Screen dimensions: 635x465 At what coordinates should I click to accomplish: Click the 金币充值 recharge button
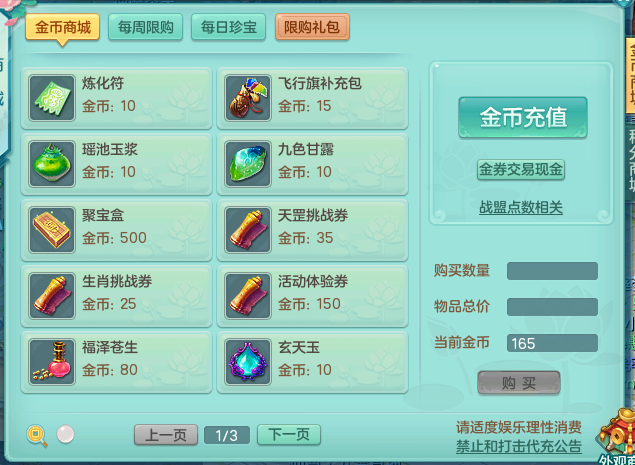523,117
